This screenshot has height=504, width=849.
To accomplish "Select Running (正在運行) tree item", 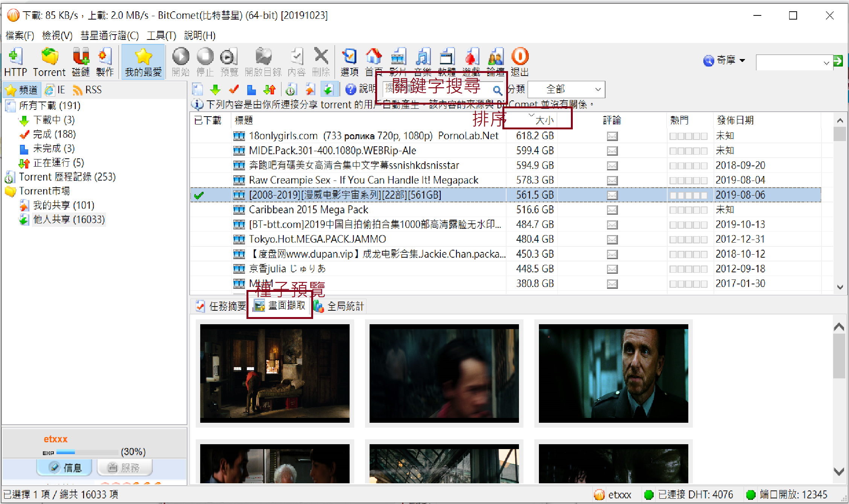I will click(52, 163).
